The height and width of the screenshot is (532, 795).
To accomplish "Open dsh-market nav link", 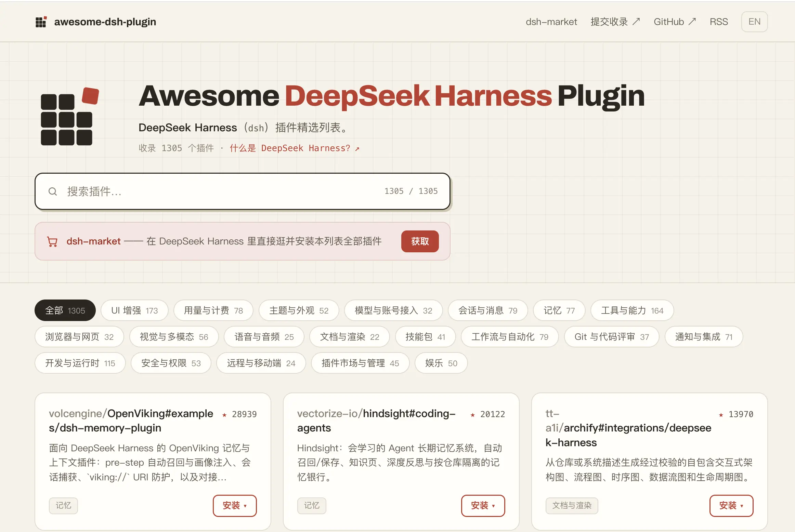I will pyautogui.click(x=551, y=22).
